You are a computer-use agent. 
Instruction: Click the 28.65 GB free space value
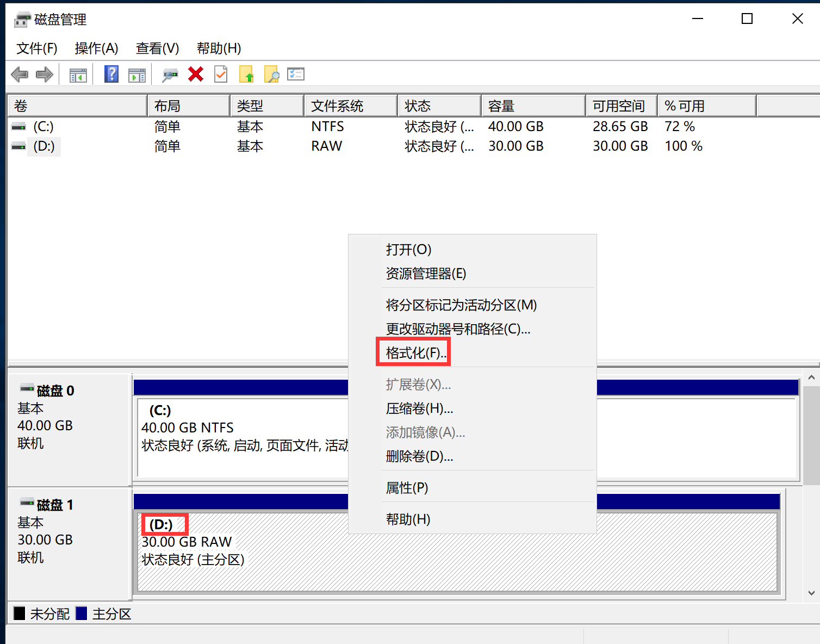click(620, 127)
